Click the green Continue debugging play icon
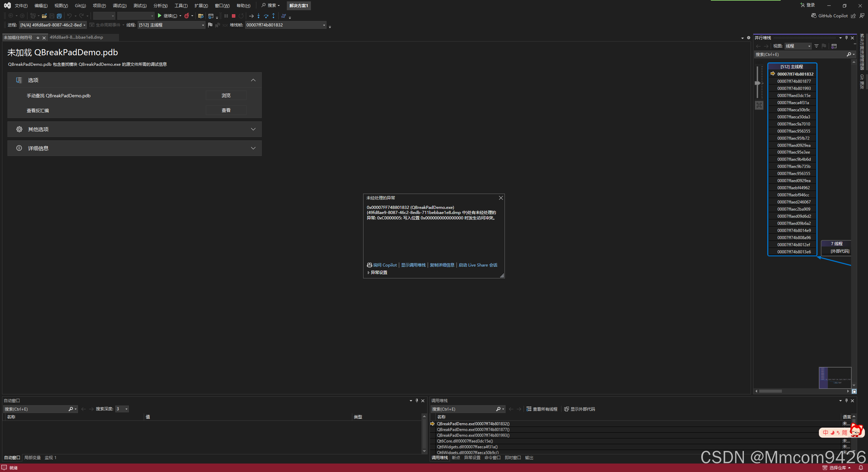Screen dimensions: 868x472 pyautogui.click(x=159, y=16)
